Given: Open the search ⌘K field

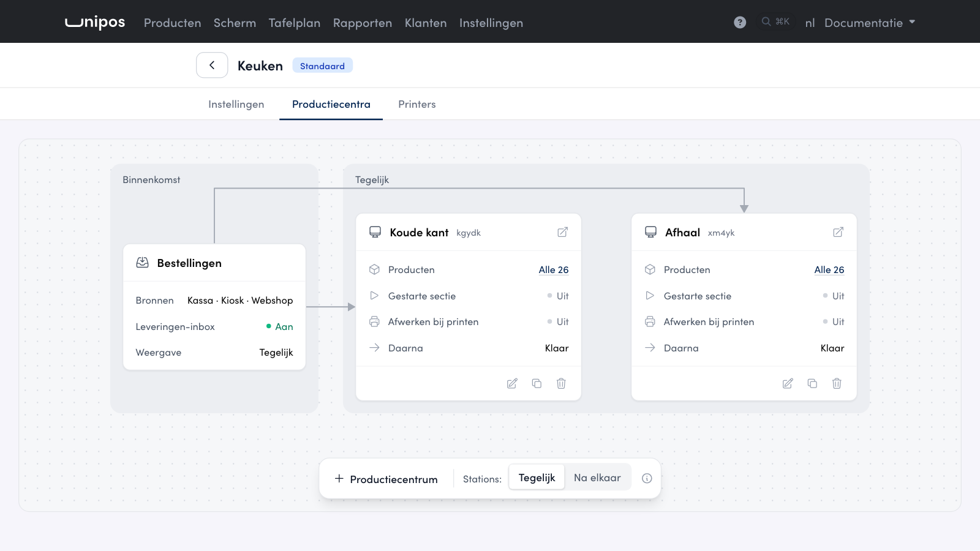Looking at the screenshot, I should (x=775, y=22).
